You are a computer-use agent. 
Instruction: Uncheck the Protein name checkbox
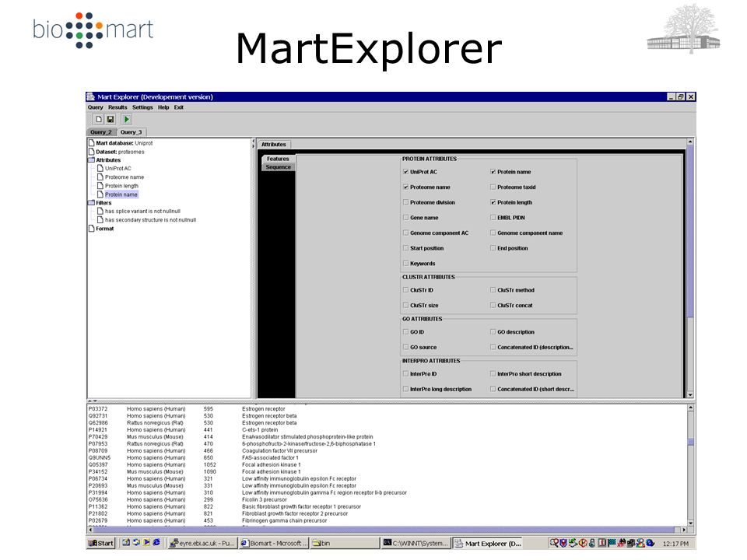tap(493, 172)
